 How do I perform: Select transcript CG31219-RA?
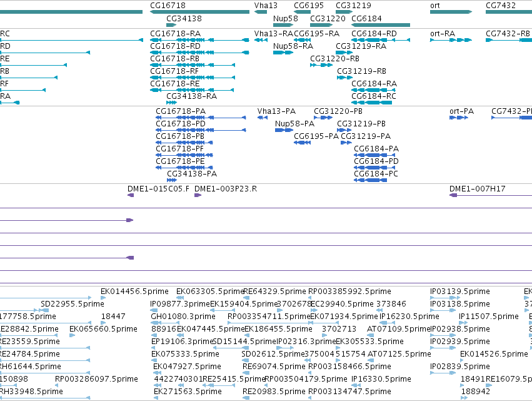pos(361,46)
